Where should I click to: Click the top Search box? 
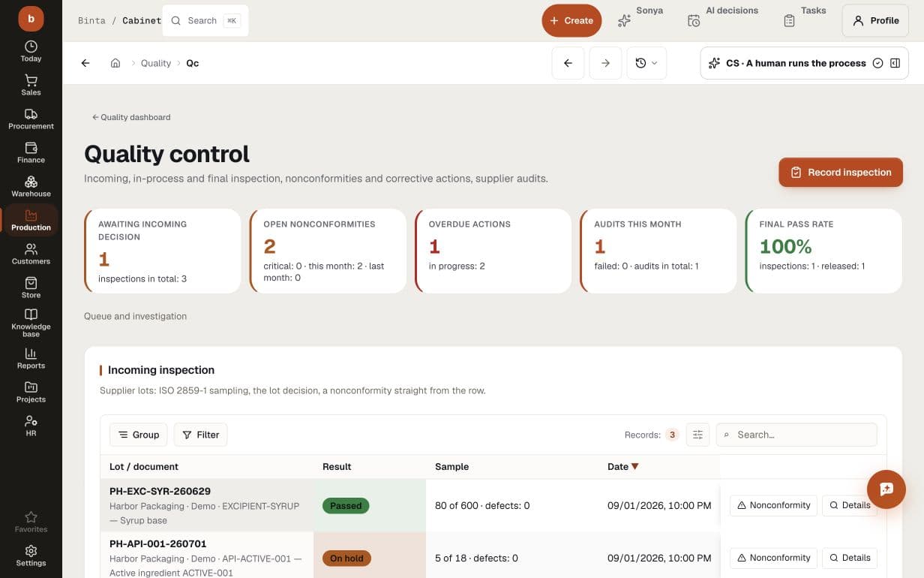205,20
